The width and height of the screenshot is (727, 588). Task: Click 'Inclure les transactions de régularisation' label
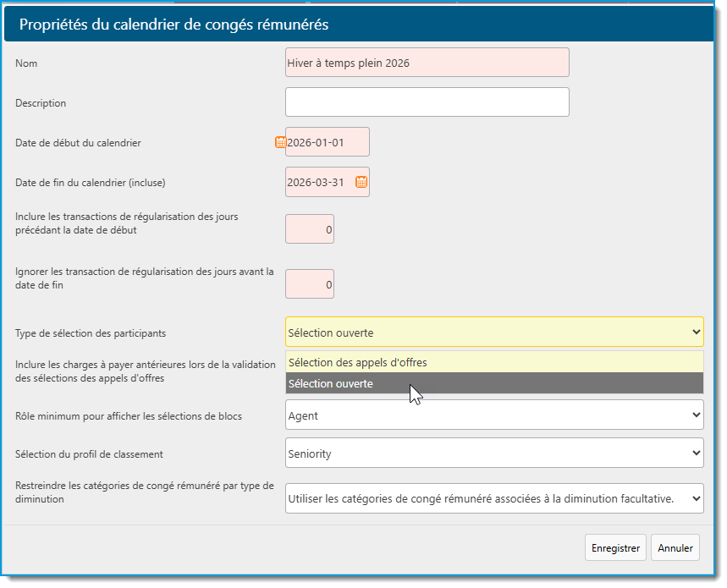point(127,223)
